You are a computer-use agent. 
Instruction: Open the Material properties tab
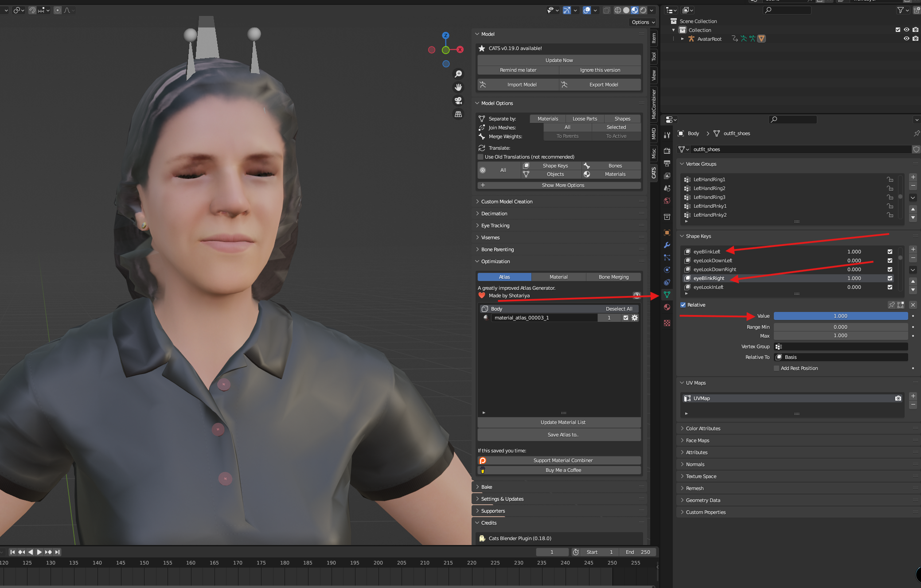(x=667, y=307)
